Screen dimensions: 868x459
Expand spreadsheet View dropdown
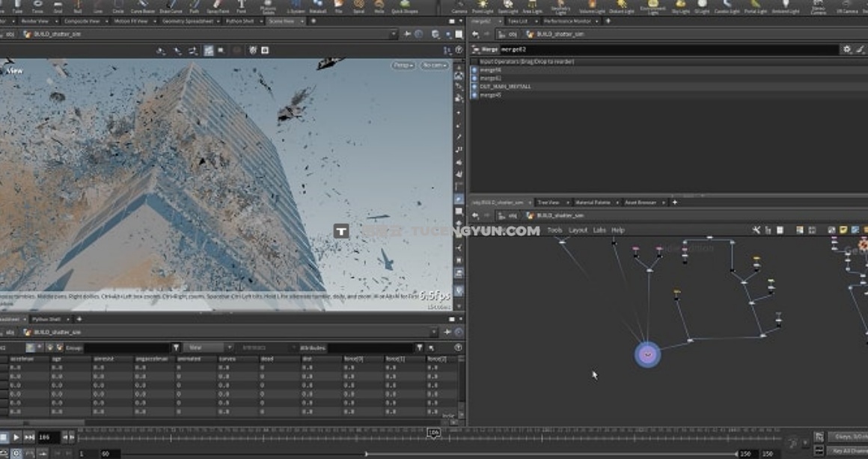[209, 348]
